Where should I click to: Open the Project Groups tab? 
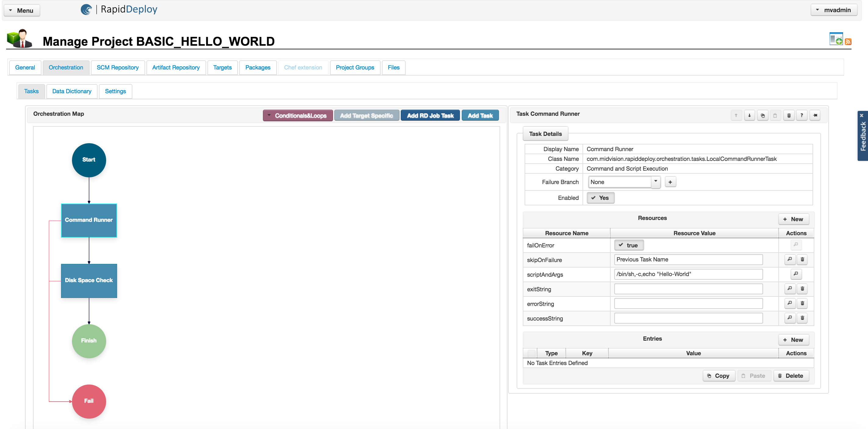(x=355, y=68)
